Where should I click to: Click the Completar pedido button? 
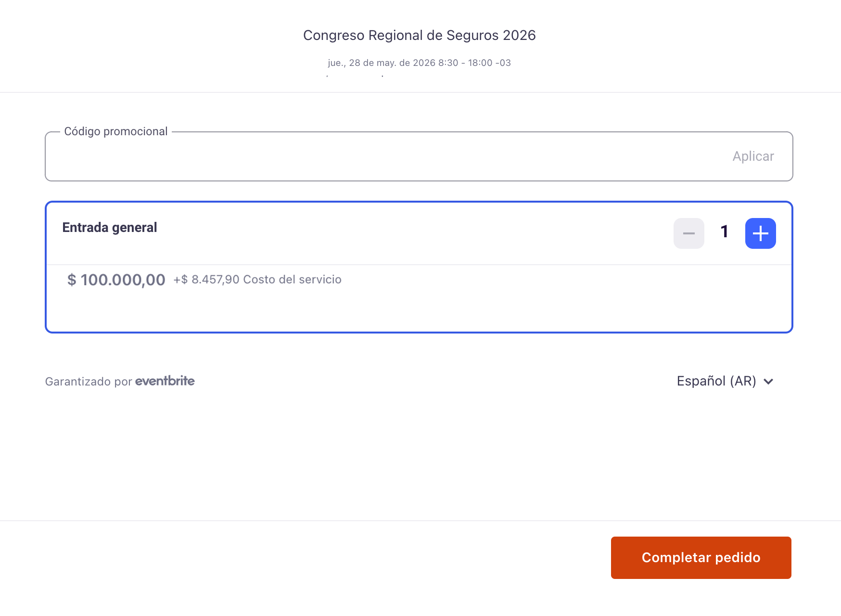701,557
